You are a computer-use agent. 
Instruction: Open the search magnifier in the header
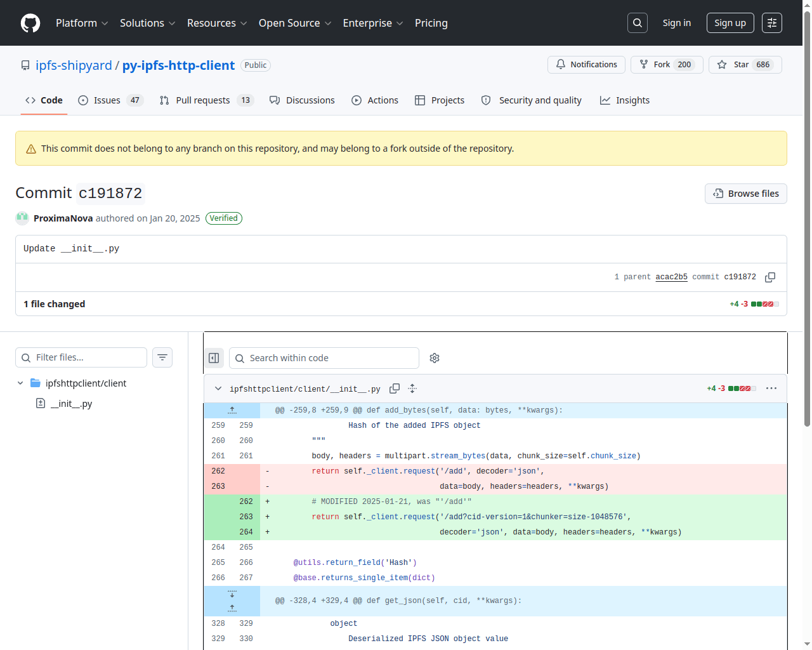coord(638,23)
